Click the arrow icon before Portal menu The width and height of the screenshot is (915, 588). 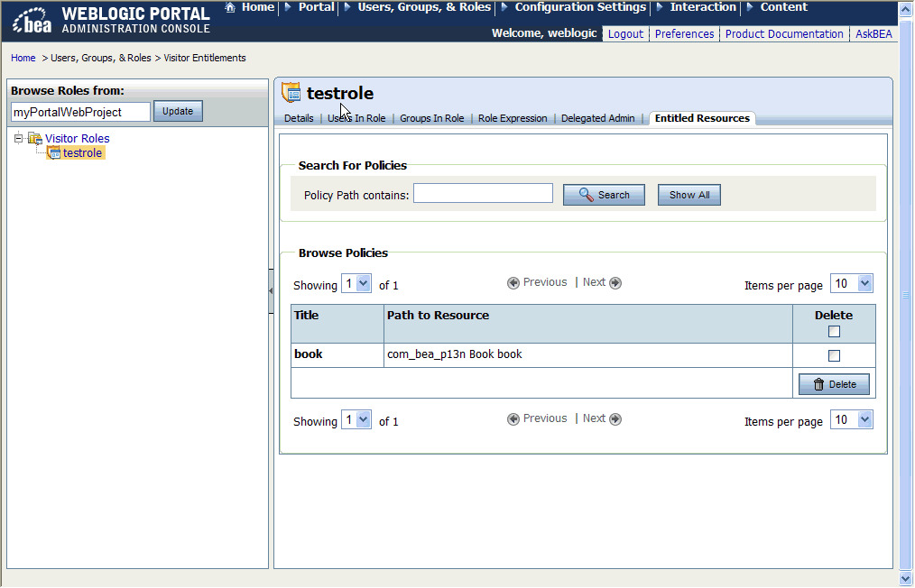[x=288, y=7]
